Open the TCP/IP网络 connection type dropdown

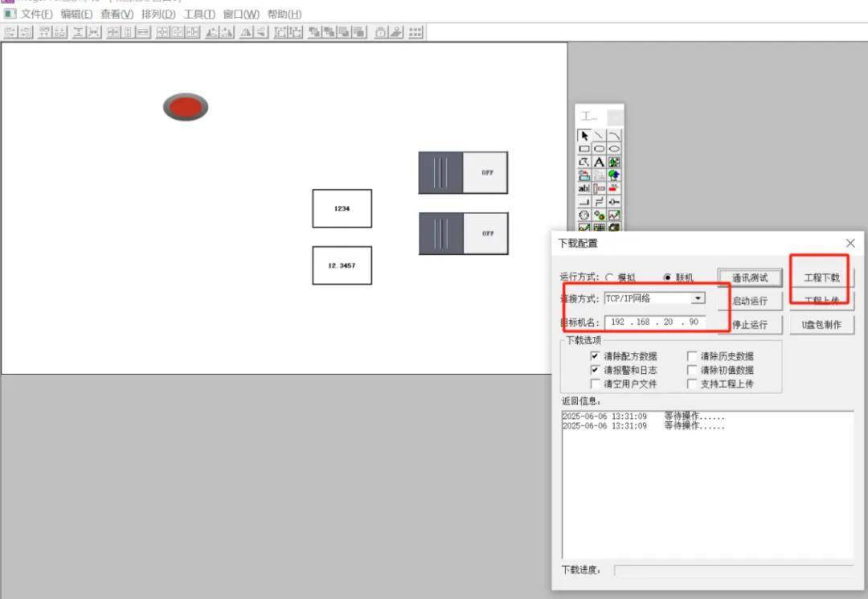click(698, 298)
